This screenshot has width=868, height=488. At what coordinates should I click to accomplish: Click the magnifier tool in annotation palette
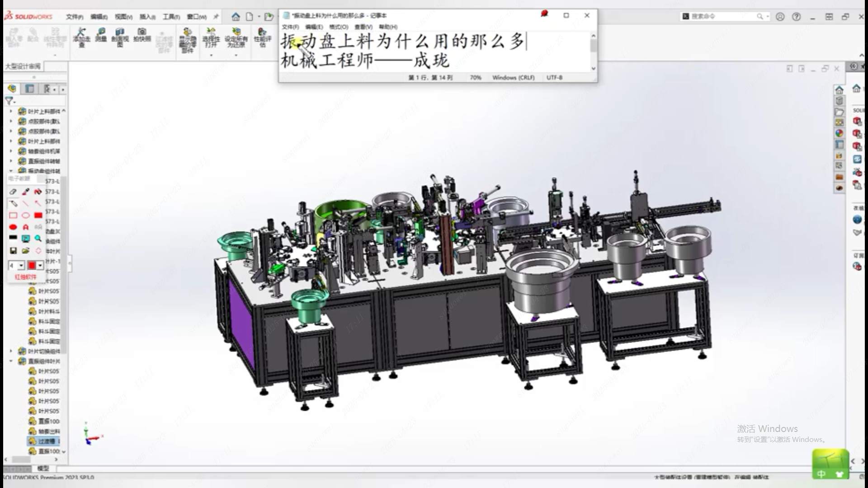click(38, 239)
